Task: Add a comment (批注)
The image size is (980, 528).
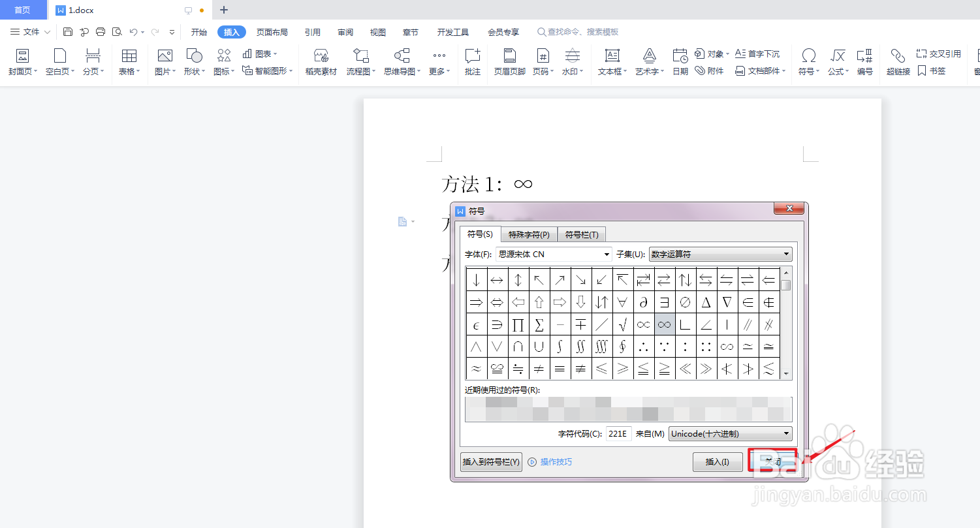Action: tap(472, 63)
